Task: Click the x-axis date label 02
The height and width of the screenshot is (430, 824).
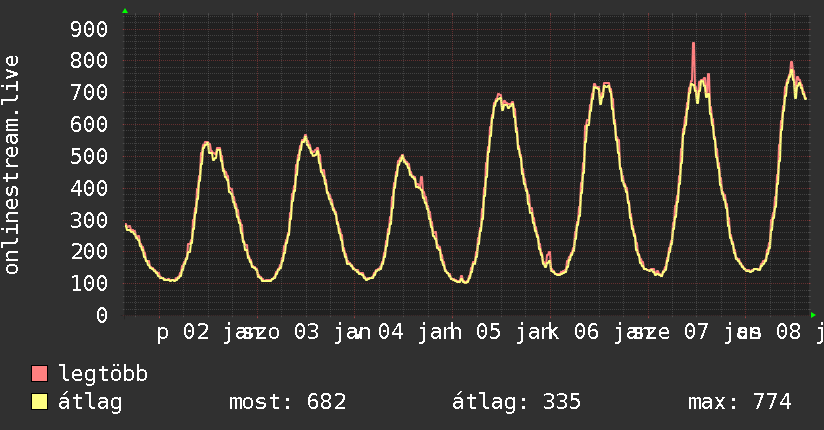Action: [x=196, y=332]
